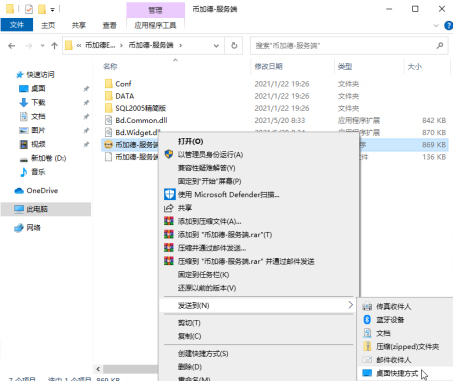Click the properties icon in the title bar
Viewport: 453px width, 381px height.
pyautogui.click(x=29, y=9)
